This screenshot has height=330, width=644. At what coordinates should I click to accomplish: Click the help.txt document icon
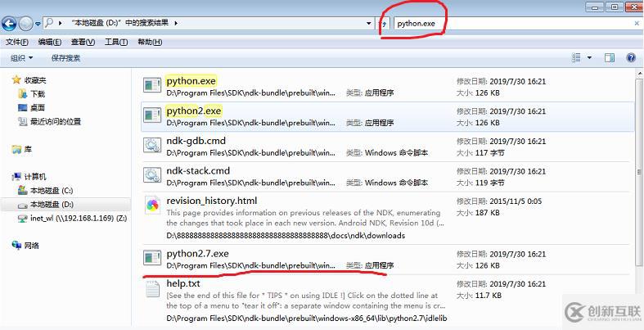pyautogui.click(x=152, y=288)
